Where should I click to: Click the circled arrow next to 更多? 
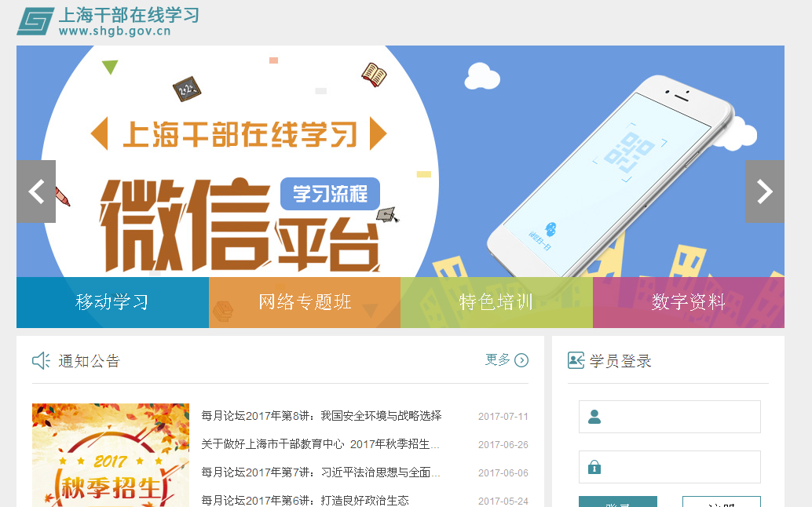(x=521, y=360)
